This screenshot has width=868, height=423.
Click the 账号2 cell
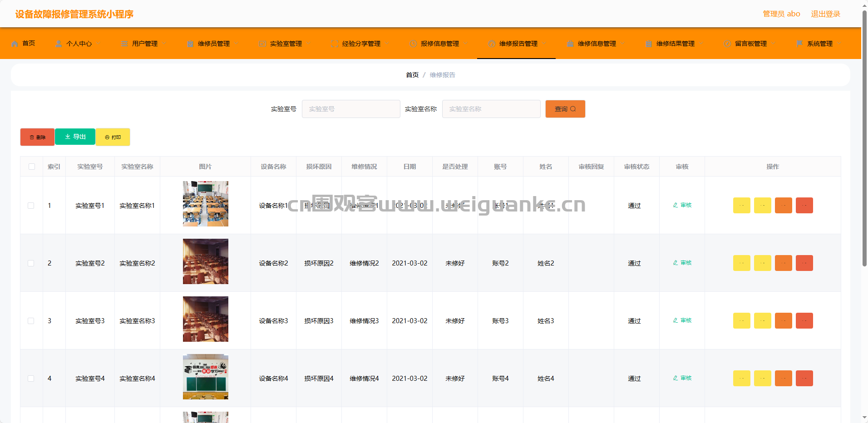click(x=500, y=263)
